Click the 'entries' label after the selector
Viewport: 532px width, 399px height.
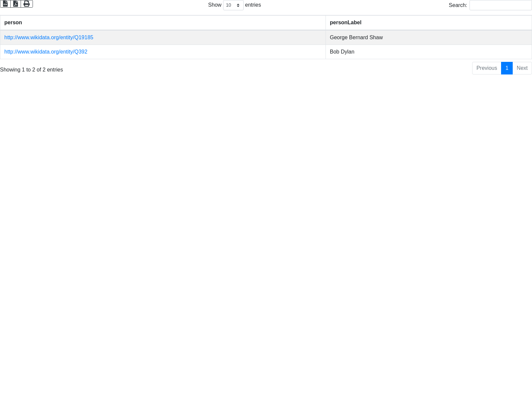click(x=253, y=5)
